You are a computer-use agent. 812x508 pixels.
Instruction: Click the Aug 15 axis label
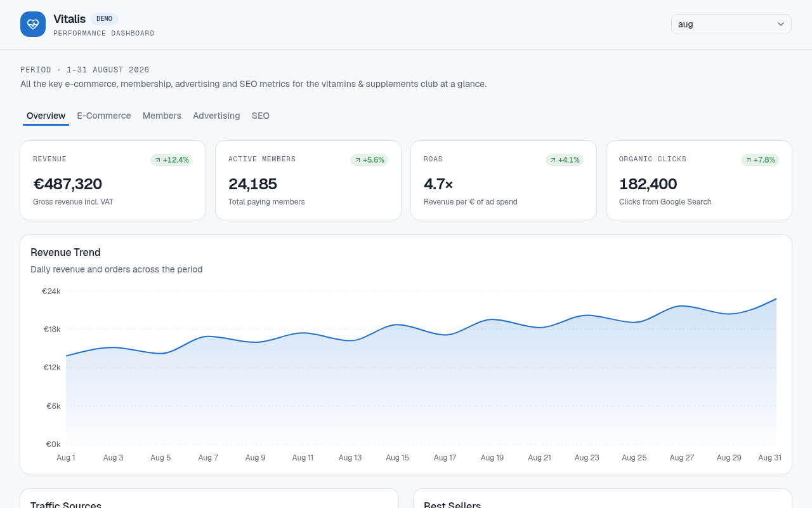[x=397, y=457]
